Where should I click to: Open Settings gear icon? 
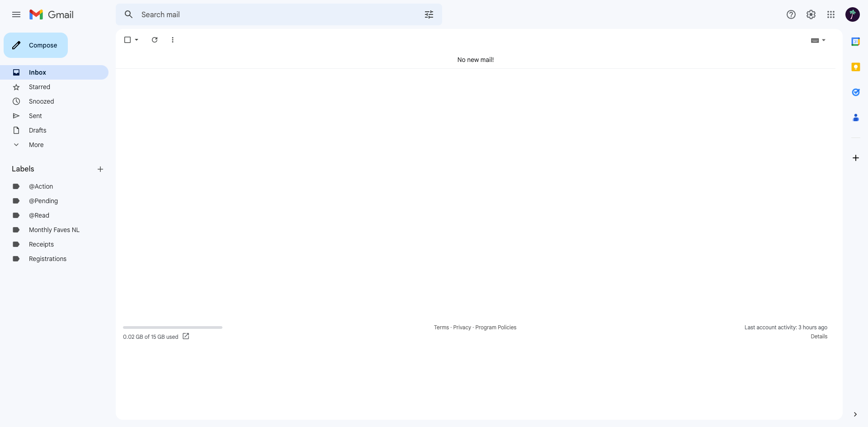coord(811,14)
